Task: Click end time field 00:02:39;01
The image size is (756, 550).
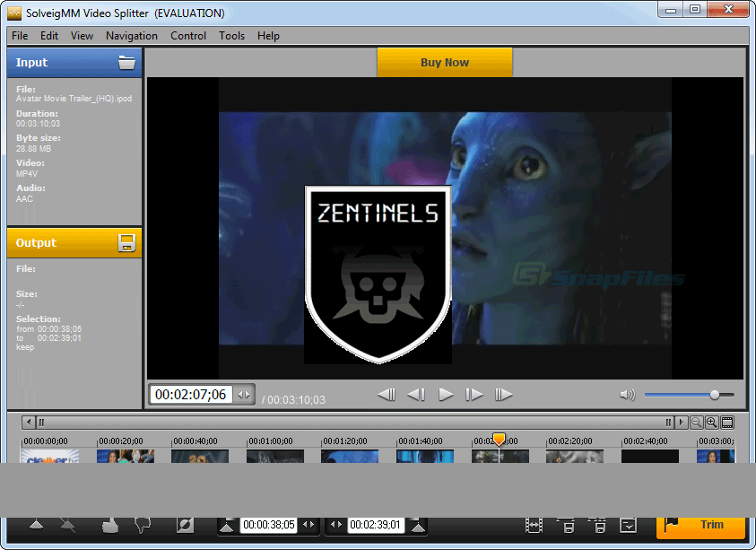Action: pyautogui.click(x=375, y=525)
